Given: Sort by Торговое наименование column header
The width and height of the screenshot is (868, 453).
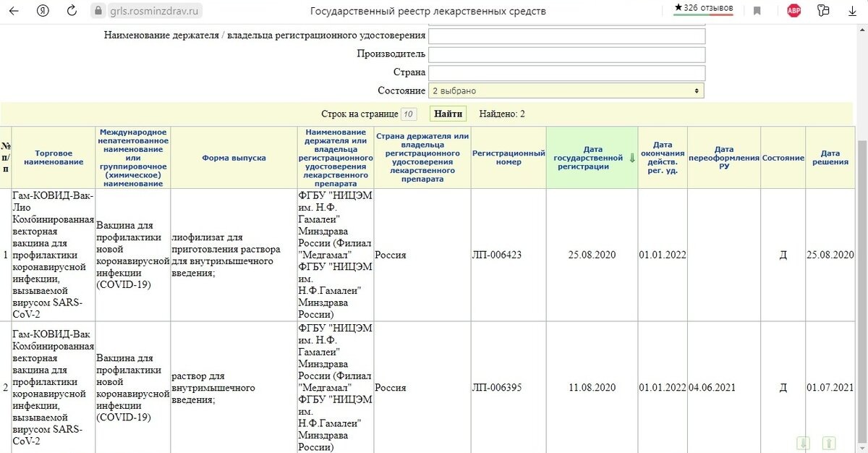Looking at the screenshot, I should 54,158.
